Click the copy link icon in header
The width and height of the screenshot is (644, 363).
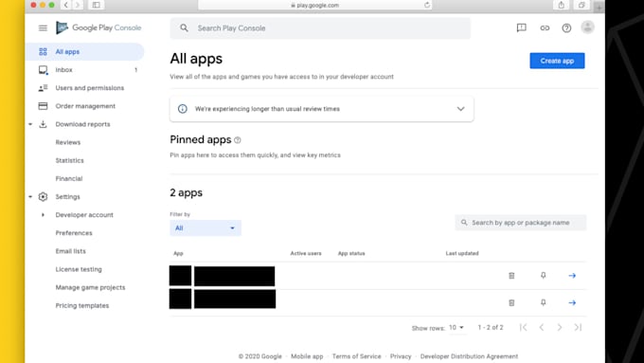tap(545, 27)
